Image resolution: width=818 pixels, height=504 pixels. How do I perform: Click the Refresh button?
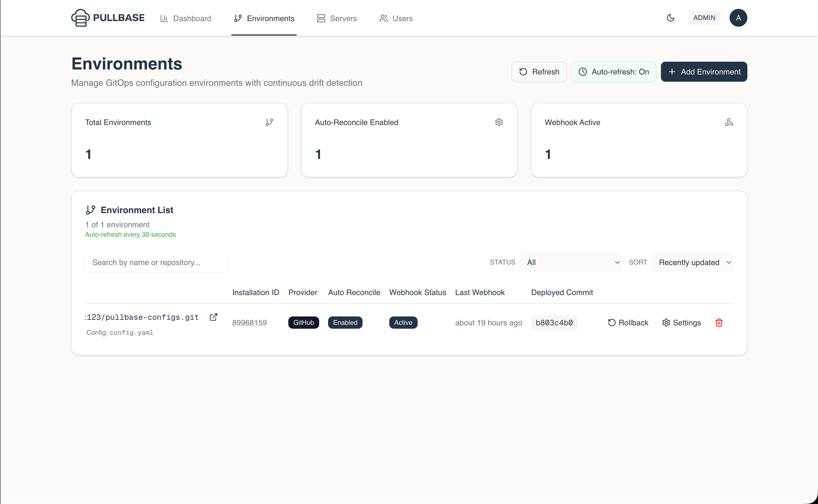click(539, 71)
